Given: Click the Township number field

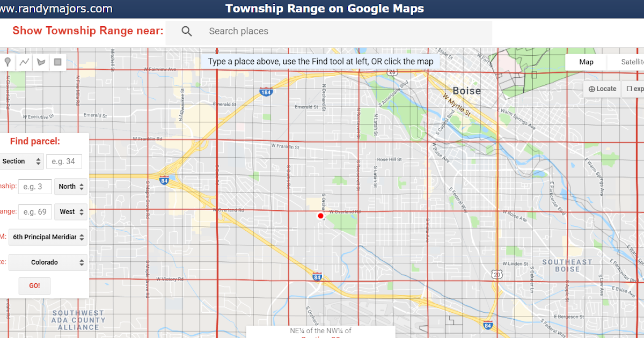Looking at the screenshot, I should (35, 186).
